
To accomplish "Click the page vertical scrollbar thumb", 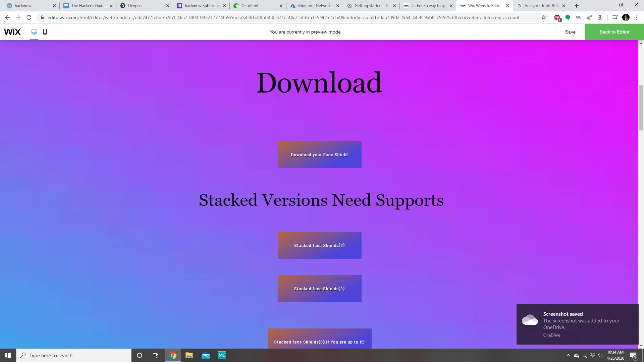I will coord(641,107).
